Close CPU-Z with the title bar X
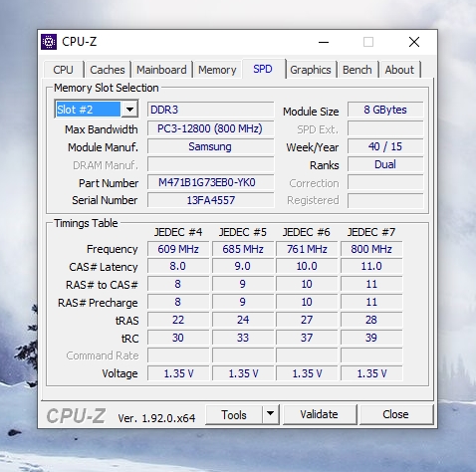This screenshot has width=476, height=472. 414,42
